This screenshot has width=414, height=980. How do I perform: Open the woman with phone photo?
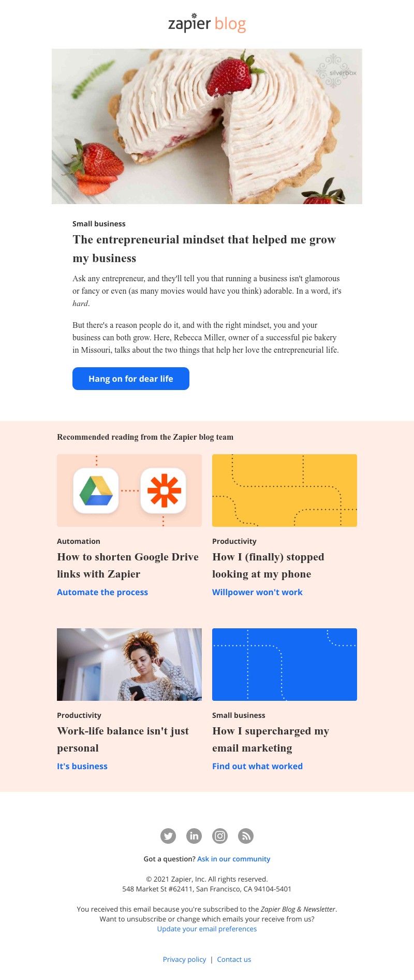point(129,665)
